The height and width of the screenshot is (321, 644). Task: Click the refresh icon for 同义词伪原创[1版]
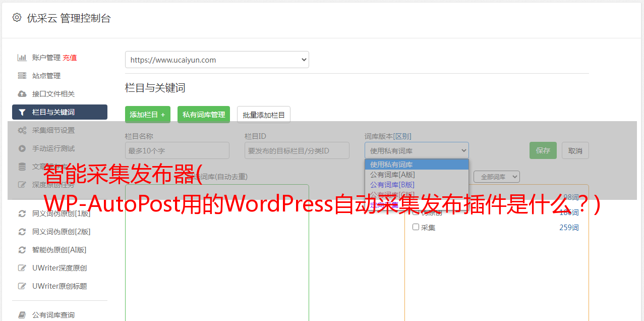click(22, 213)
